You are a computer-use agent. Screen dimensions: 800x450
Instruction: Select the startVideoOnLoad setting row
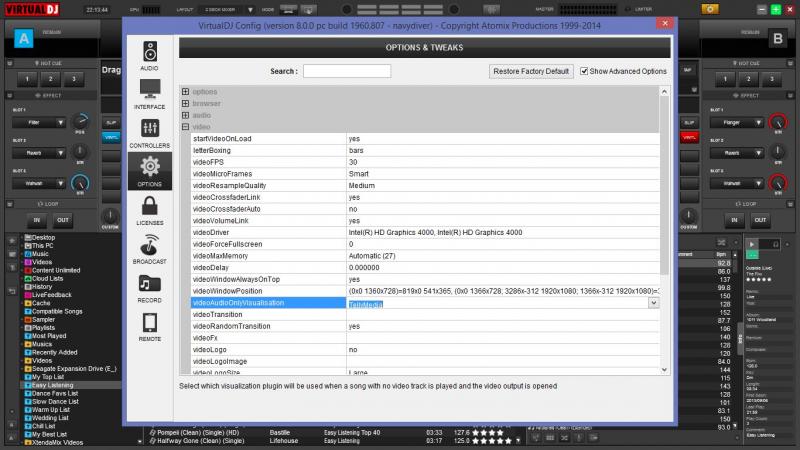pos(425,139)
